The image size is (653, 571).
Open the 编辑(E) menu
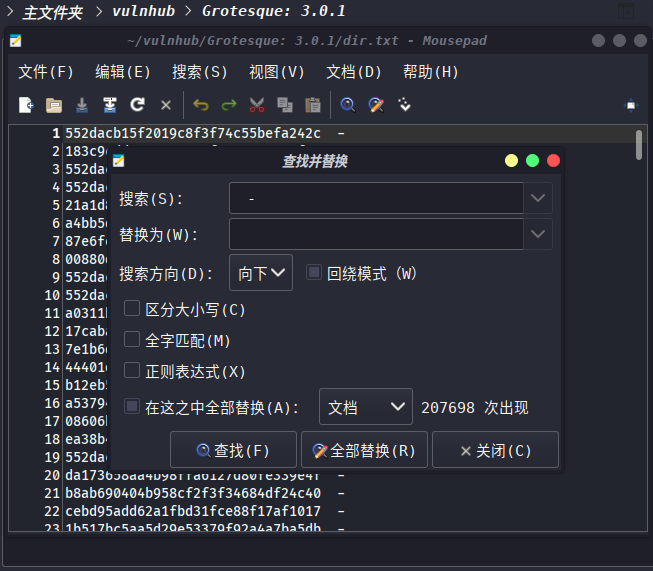click(122, 72)
